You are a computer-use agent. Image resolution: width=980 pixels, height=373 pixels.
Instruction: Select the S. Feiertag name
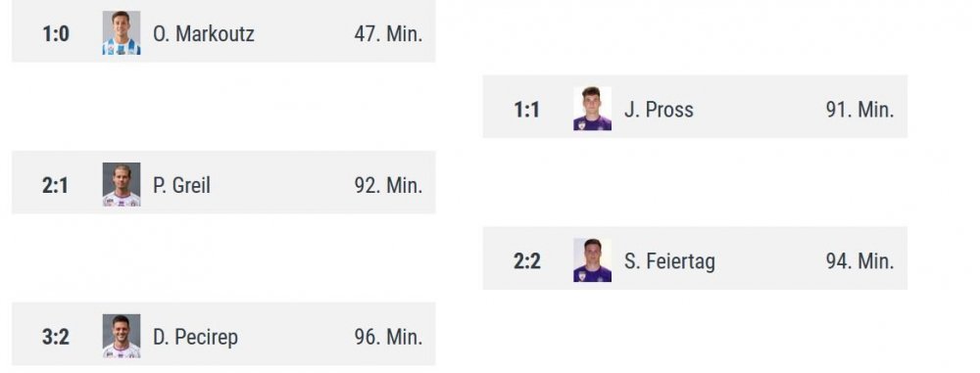coord(669,261)
